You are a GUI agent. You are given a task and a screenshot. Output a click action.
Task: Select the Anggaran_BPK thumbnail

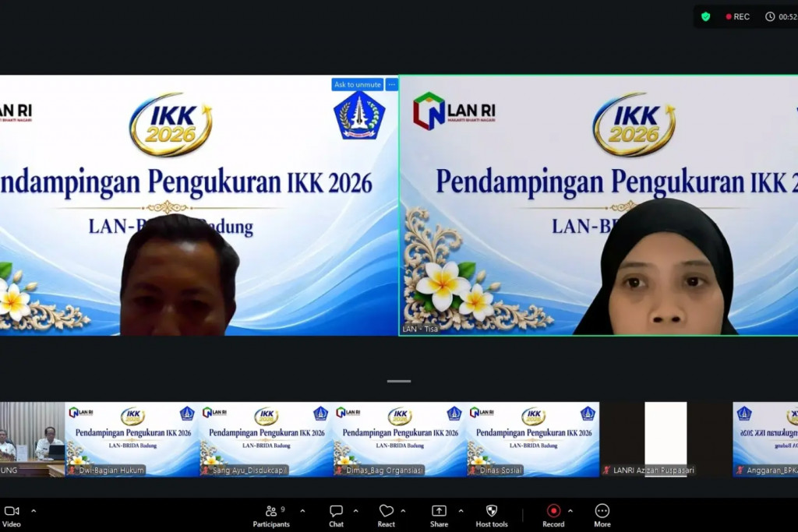(765, 439)
